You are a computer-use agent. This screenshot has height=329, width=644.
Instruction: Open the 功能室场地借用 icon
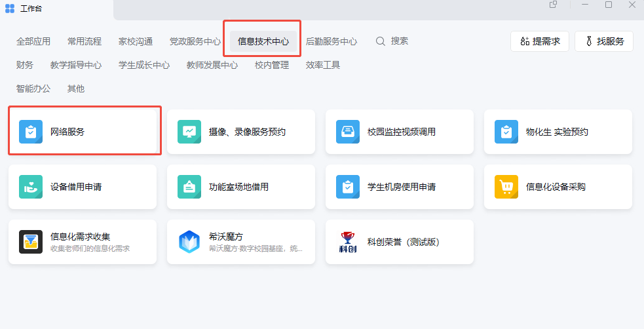(x=189, y=187)
